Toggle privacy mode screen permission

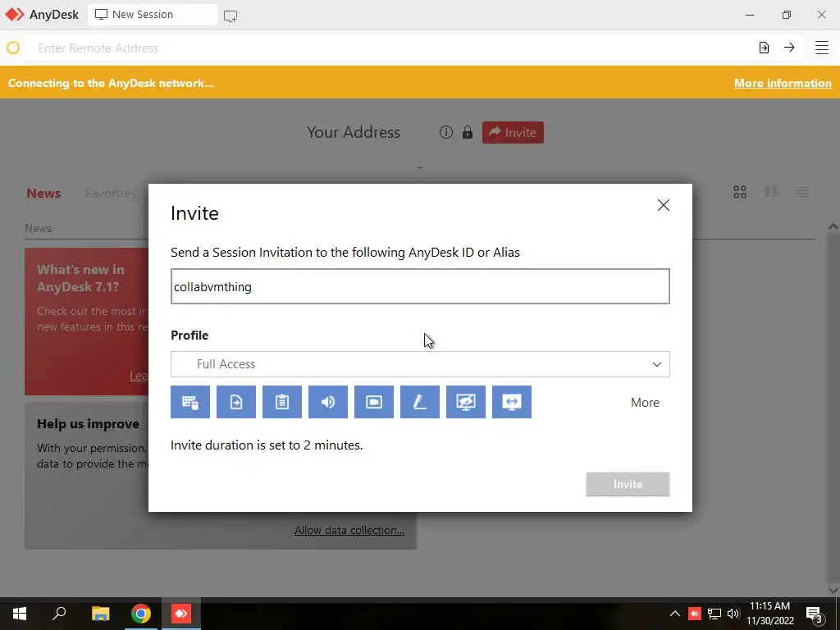point(466,402)
